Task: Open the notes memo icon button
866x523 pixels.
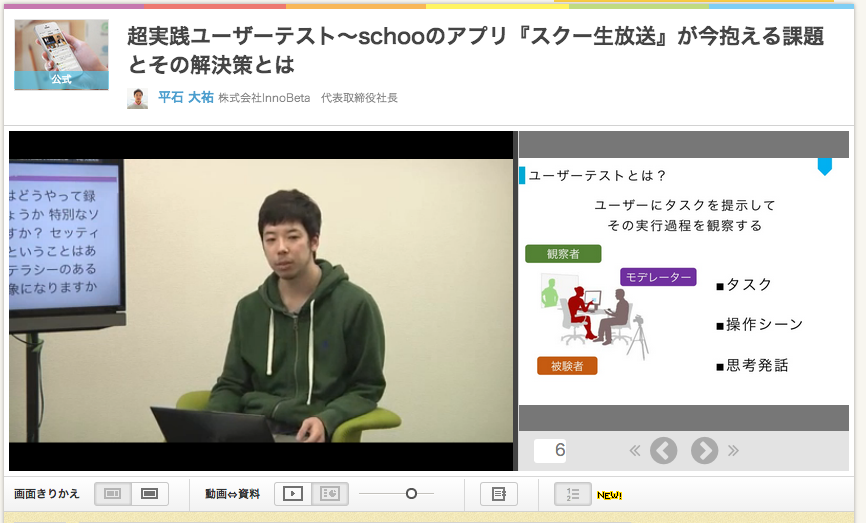Action: pyautogui.click(x=499, y=494)
